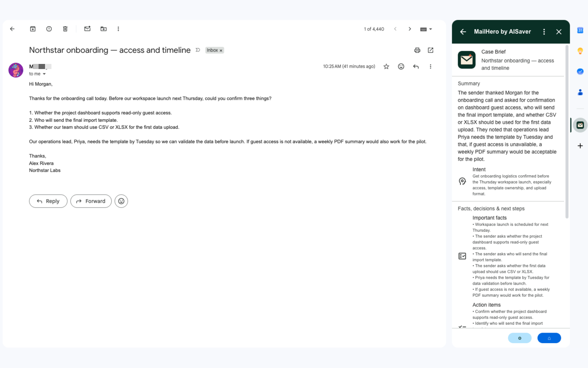Open the input tools keyboard dropdown

coord(426,29)
